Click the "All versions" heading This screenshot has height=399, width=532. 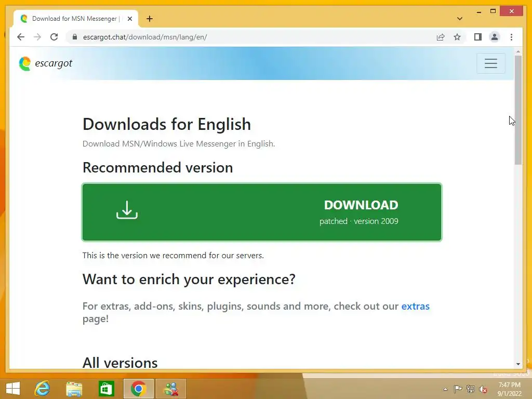tap(120, 363)
